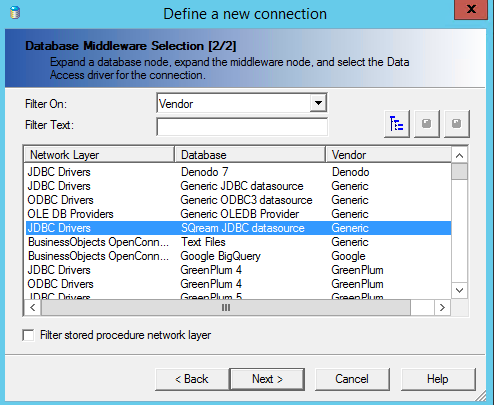Sort by the Network Layer column header

[x=99, y=155]
